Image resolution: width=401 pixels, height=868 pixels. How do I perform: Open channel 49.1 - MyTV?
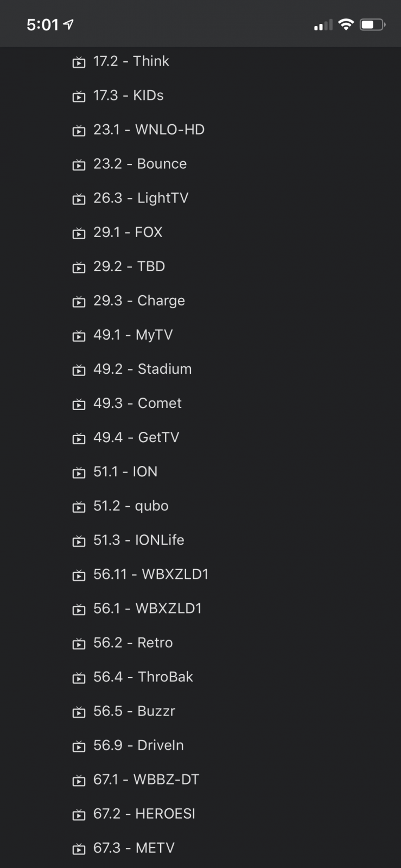pyautogui.click(x=133, y=335)
